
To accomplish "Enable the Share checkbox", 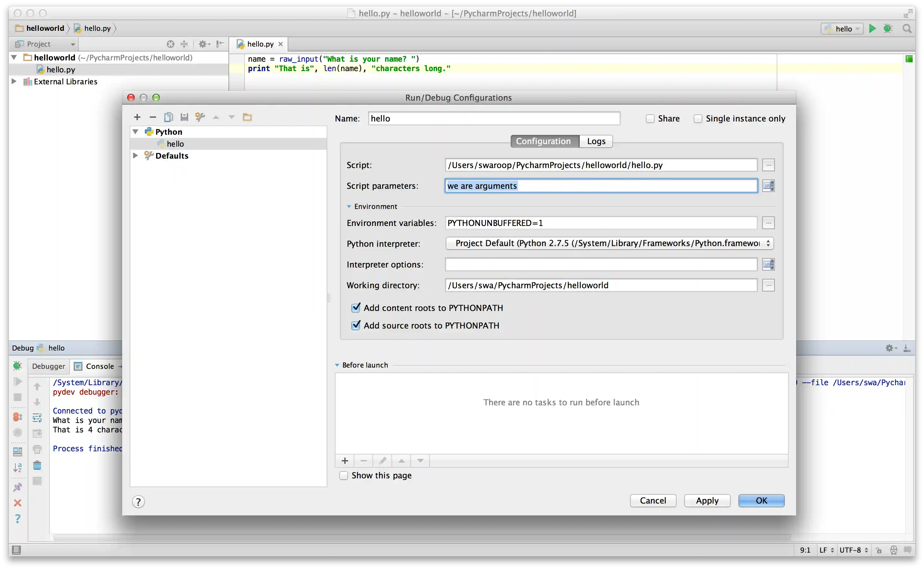I will (650, 118).
